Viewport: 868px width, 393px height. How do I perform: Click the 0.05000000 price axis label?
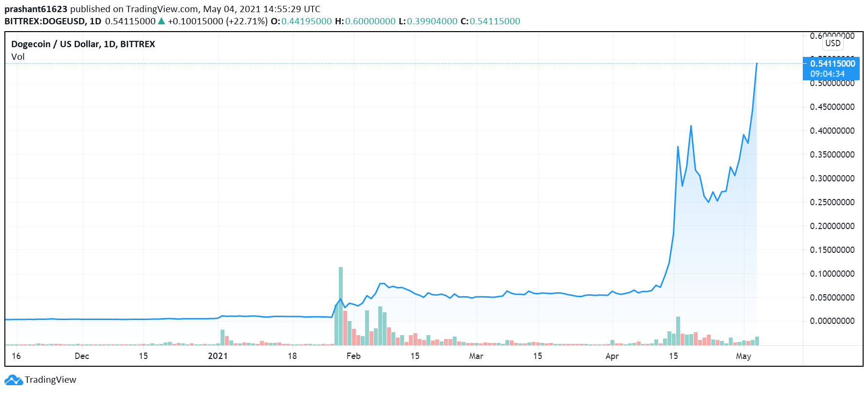(832, 298)
